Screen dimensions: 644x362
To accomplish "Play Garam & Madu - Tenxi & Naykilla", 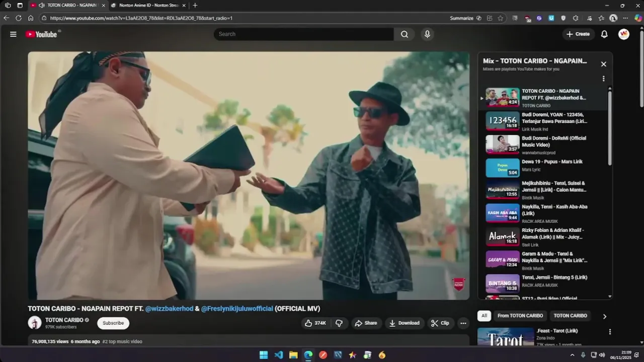I will [543, 260].
